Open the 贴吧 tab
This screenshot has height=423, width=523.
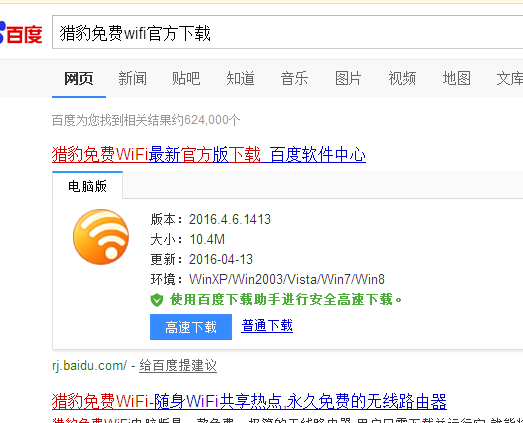point(186,79)
